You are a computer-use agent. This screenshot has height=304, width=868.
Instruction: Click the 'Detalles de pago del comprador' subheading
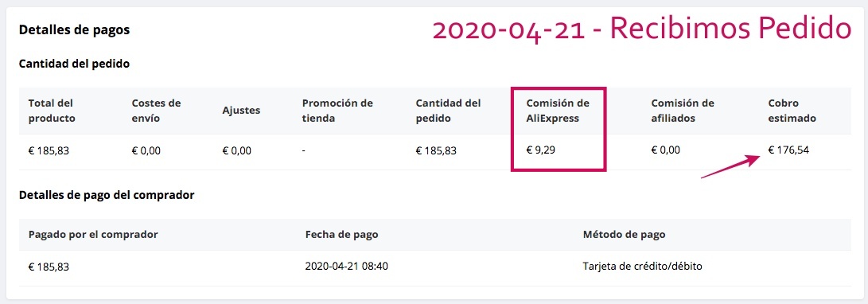107,195
